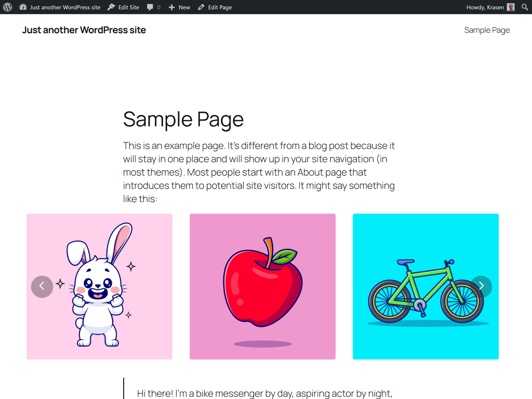Open search with the magnifier icon
Image resolution: width=532 pixels, height=399 pixels.
(x=525, y=7)
